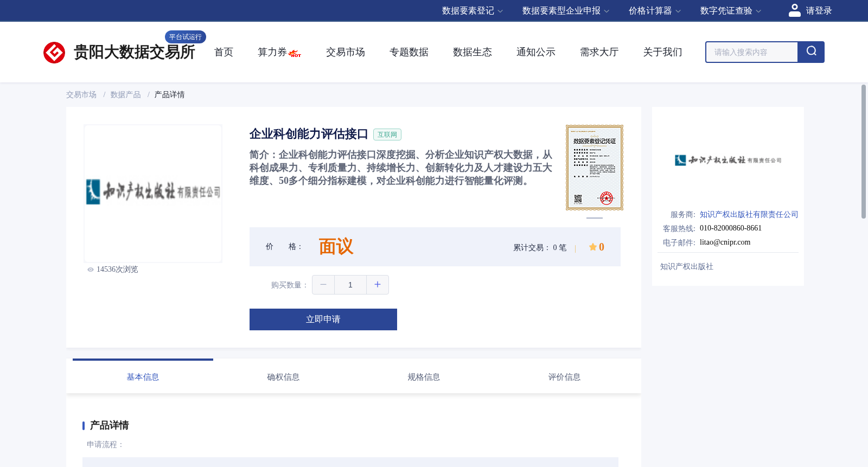Expand the 数据要素型企业申报 dropdown

(x=566, y=11)
